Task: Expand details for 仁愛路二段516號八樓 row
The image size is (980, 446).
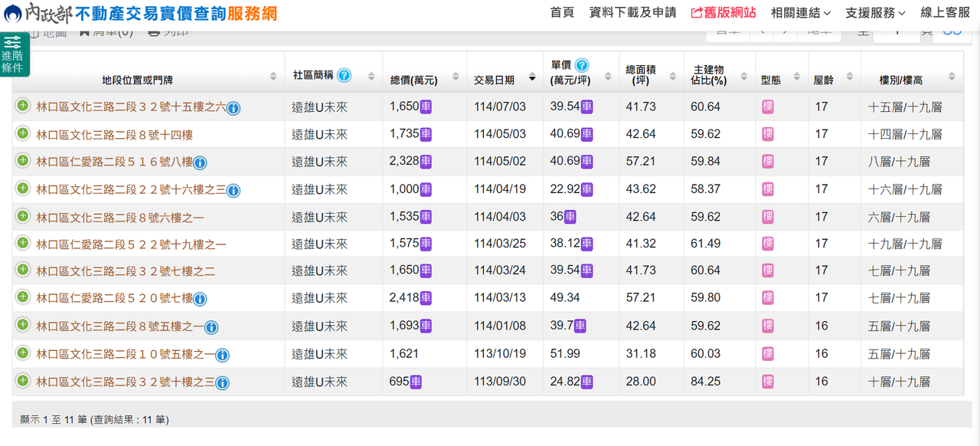Action: tap(23, 161)
